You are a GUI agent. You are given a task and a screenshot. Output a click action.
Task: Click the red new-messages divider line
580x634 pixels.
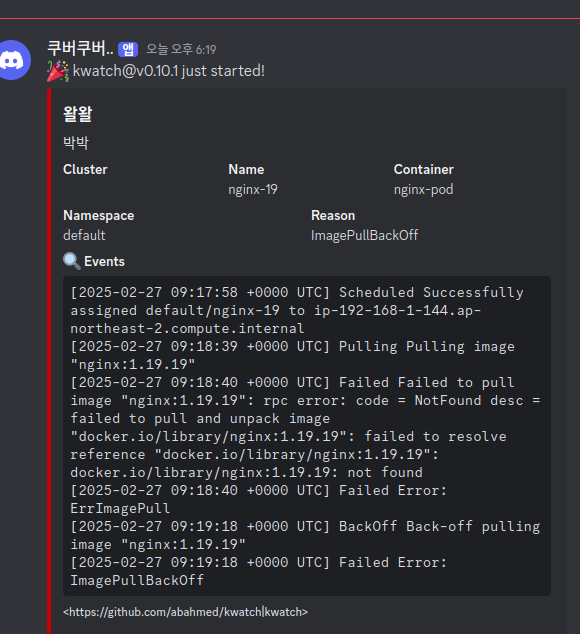[290, 18]
